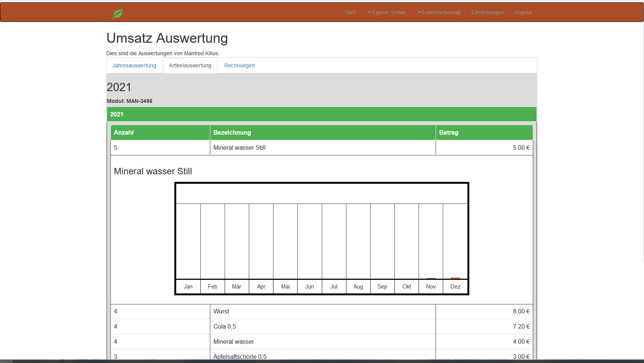Click the green 2021 year header bar

coord(321,114)
